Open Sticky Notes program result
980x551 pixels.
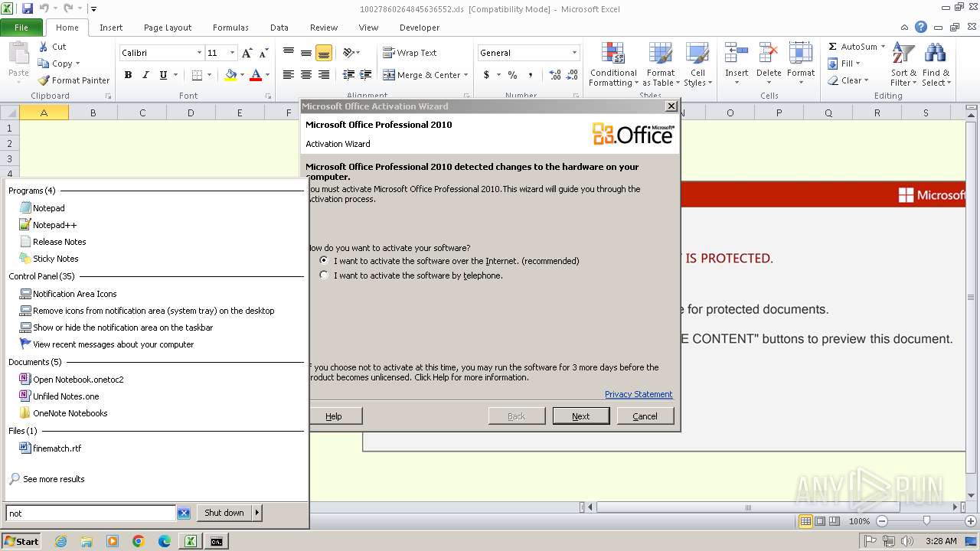(55, 259)
